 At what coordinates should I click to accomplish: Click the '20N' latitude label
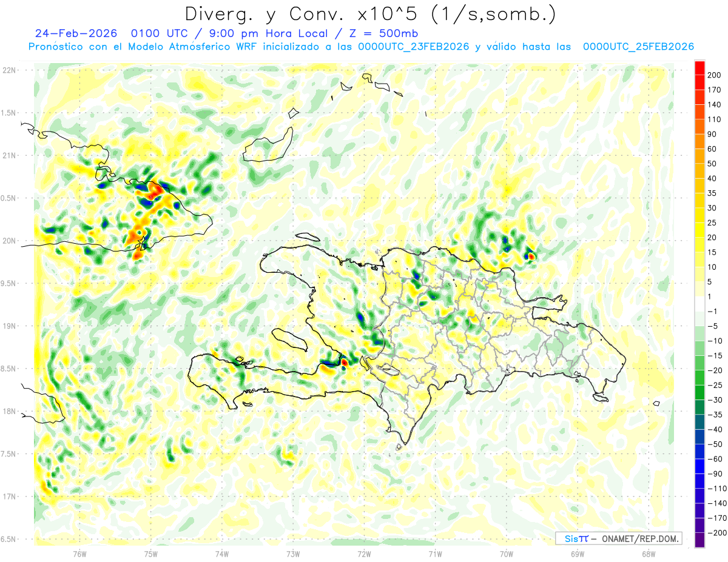click(8, 241)
